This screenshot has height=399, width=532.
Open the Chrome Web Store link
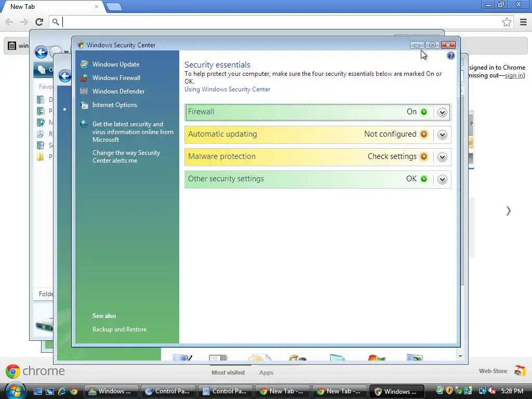[502, 371]
